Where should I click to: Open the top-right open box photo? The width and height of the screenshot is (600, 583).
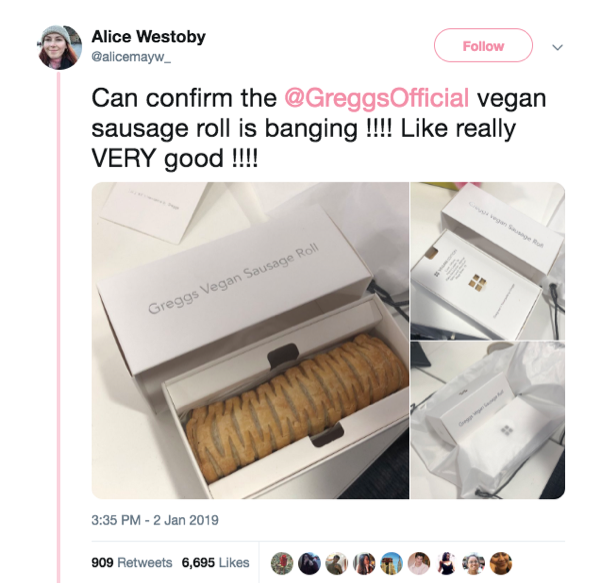coord(488,261)
